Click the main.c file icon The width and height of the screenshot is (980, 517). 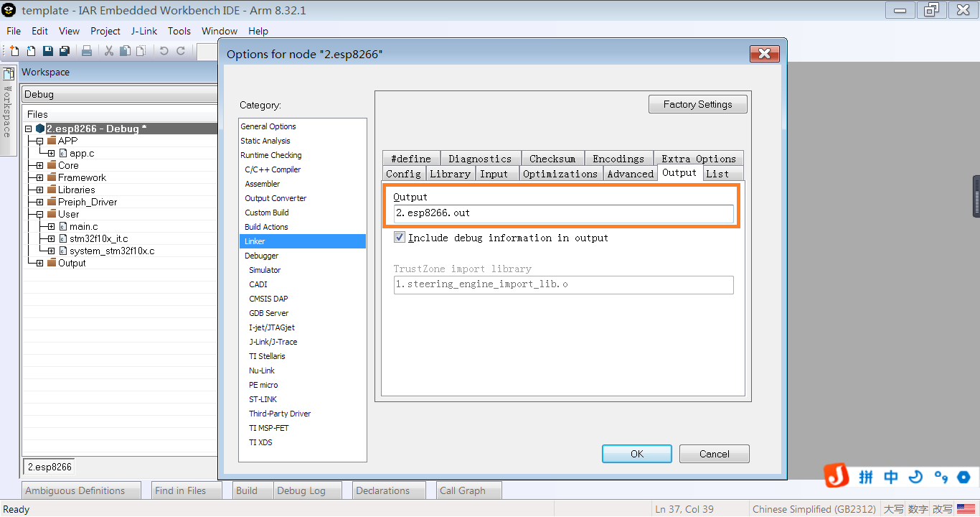(x=63, y=226)
